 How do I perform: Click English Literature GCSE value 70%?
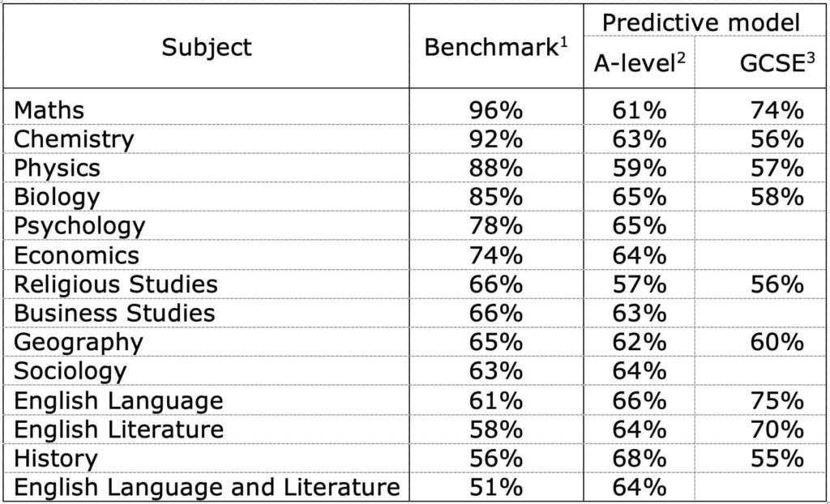coord(777,429)
